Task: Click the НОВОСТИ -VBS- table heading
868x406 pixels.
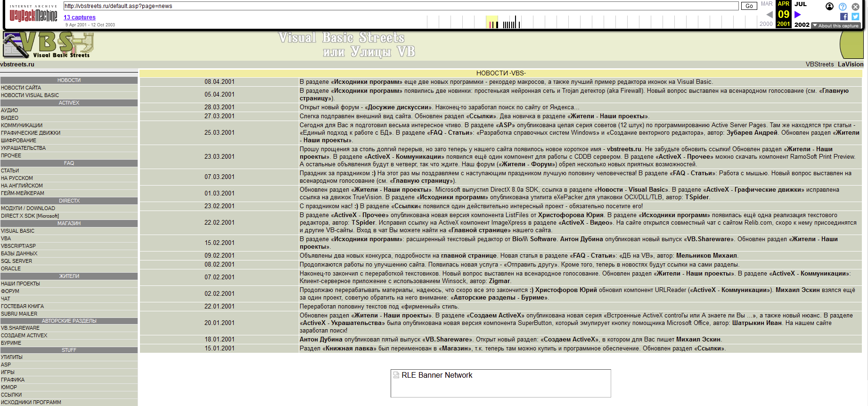Action: tap(501, 73)
